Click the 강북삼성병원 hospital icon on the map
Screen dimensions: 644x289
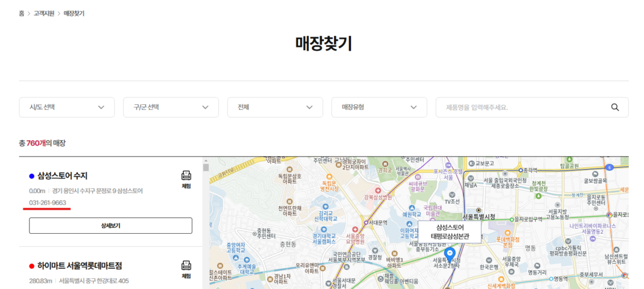coord(377,191)
